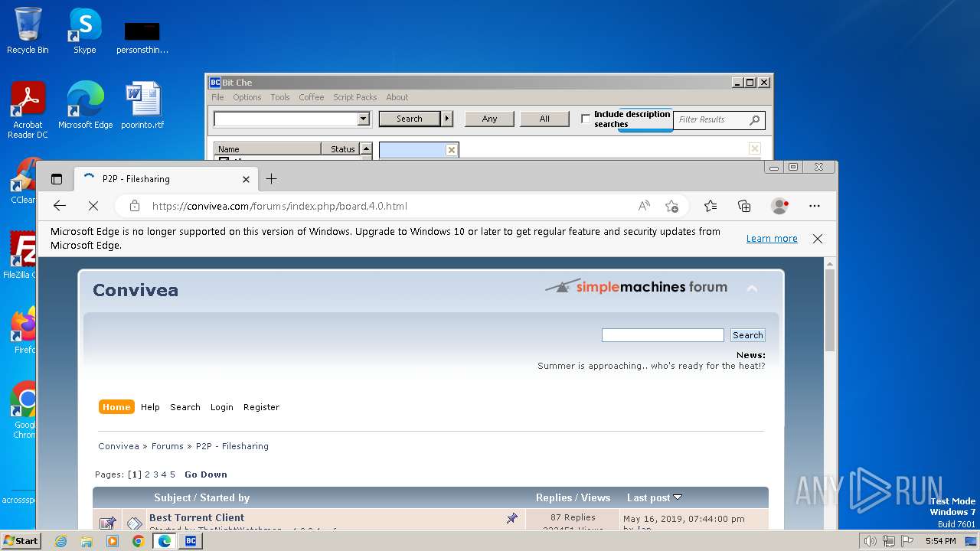
Task: Click the forum Search button
Action: (x=747, y=335)
